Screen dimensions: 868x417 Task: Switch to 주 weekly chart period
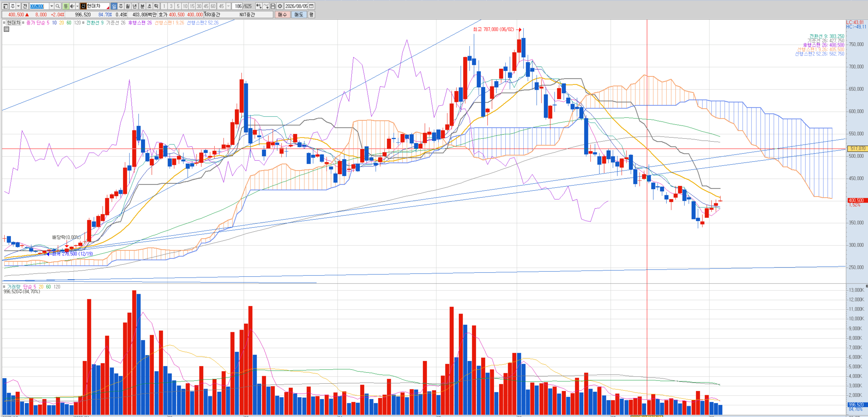[121, 6]
